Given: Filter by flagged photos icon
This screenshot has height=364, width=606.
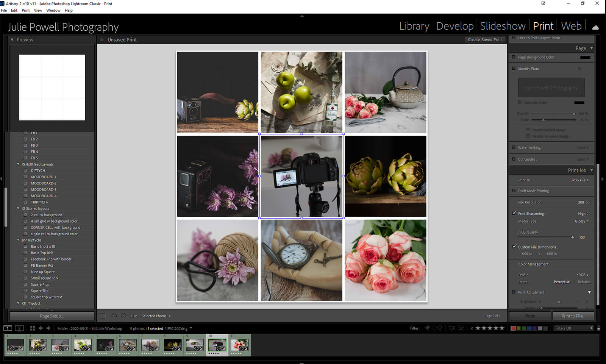Looking at the screenshot, I should click(x=427, y=328).
